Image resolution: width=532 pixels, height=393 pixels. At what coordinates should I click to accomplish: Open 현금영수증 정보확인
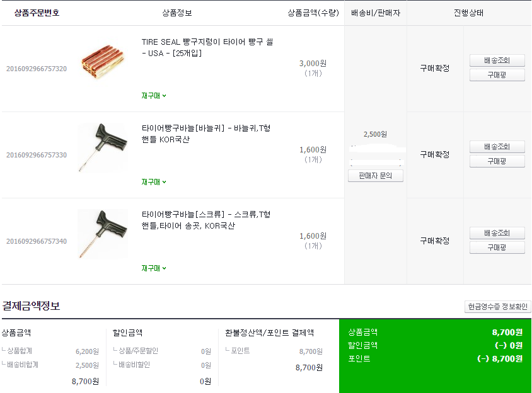point(497,307)
